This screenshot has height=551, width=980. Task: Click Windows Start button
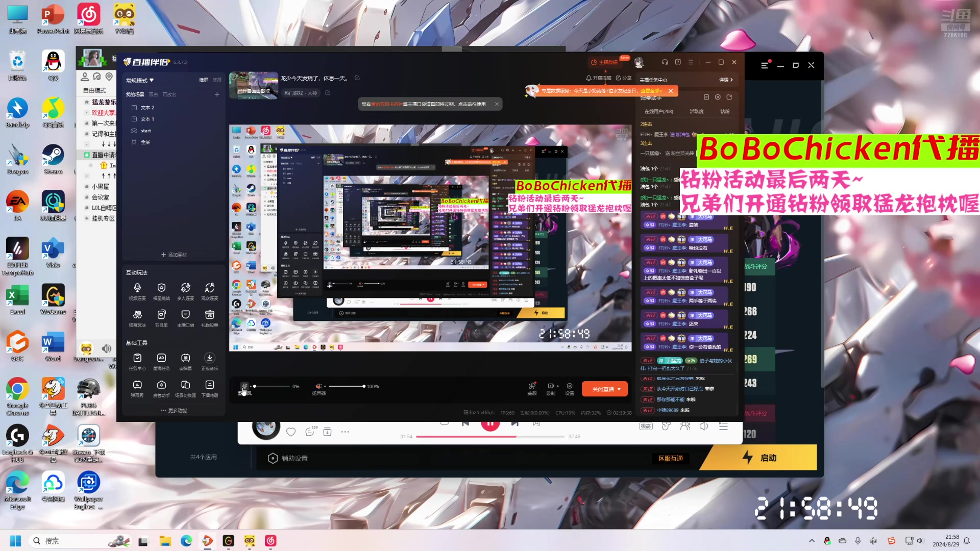pyautogui.click(x=15, y=541)
